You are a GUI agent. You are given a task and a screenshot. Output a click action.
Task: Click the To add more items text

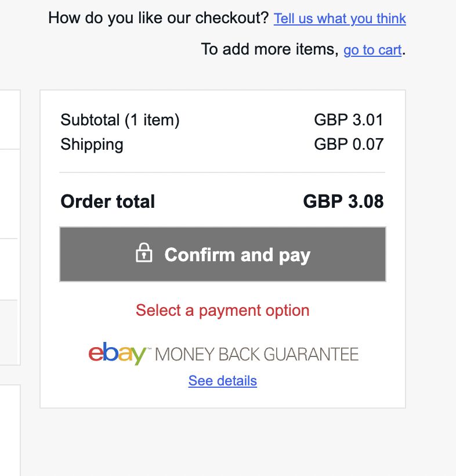[x=269, y=50]
